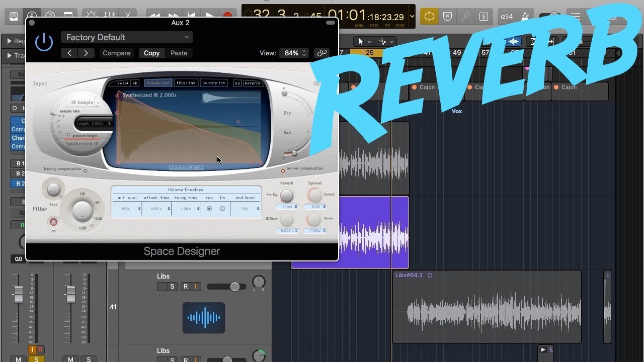Open the Tuner icon
The image size is (644, 362).
465,17
